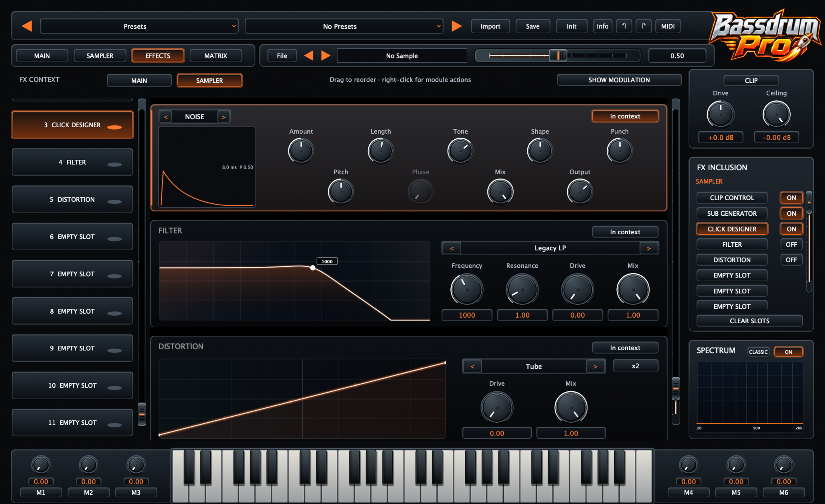Viewport: 825px width, 504px height.
Task: Select MAIN in FX CONTEXT
Action: [x=139, y=81]
